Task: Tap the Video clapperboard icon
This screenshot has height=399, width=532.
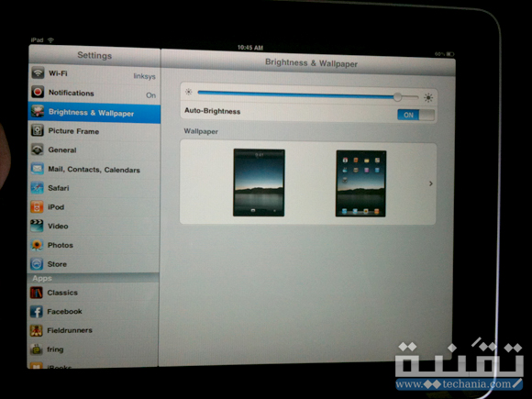Action: pos(37,226)
